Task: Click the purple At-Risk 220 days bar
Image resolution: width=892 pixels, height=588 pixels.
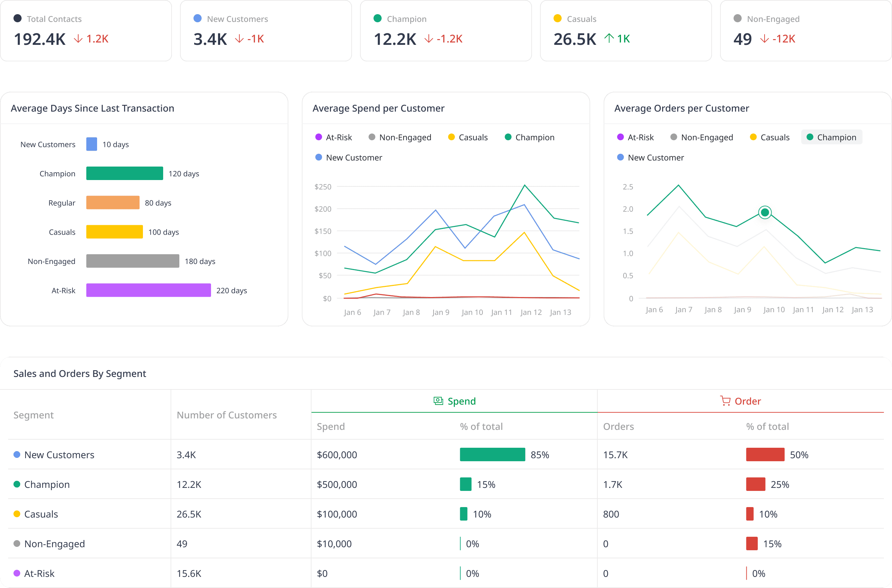Action: (x=148, y=290)
